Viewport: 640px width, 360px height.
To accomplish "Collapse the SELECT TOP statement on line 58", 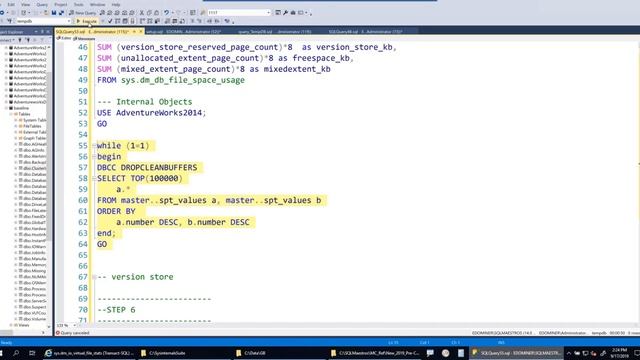I will (x=94, y=178).
